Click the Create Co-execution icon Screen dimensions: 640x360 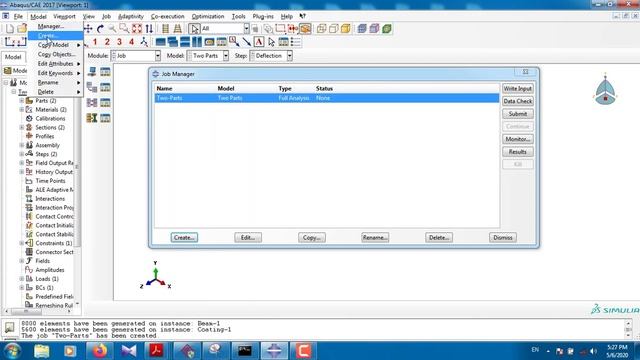pos(92,102)
